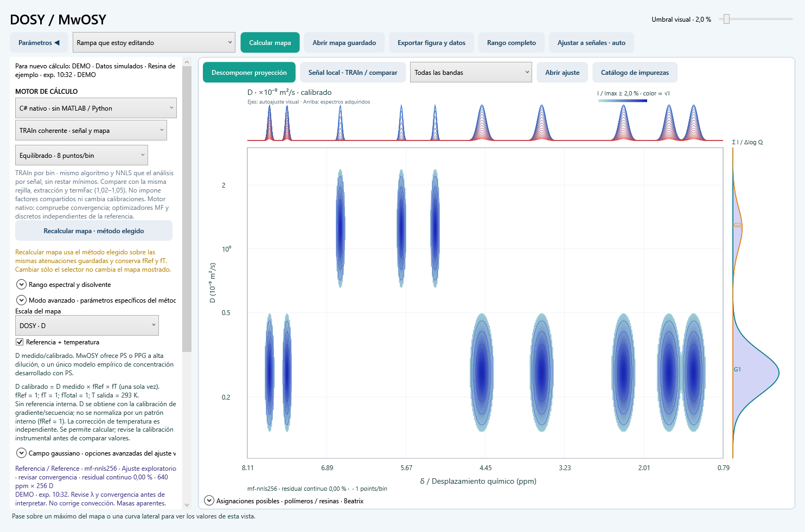Click the 'DOSY / MwOSY' title
This screenshot has width=805, height=532.
58,20
